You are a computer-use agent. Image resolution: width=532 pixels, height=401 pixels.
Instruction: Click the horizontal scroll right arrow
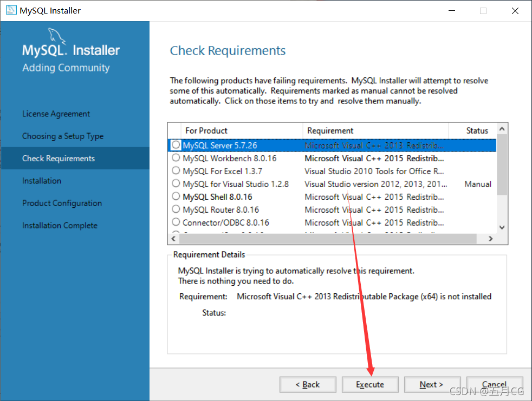click(491, 239)
